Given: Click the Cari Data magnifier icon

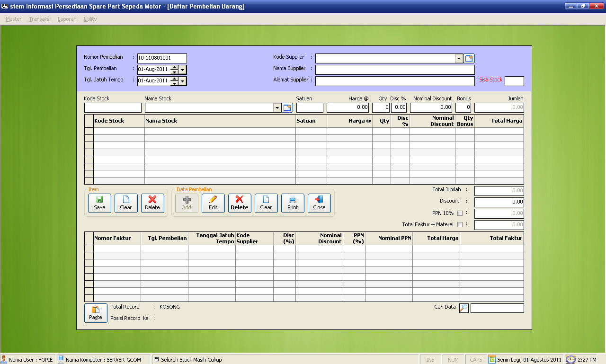Looking at the screenshot, I should pyautogui.click(x=464, y=308).
